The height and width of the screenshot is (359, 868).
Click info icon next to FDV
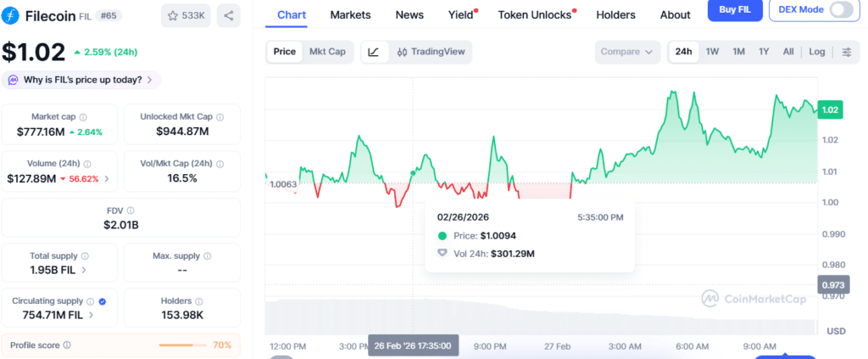[x=131, y=210]
